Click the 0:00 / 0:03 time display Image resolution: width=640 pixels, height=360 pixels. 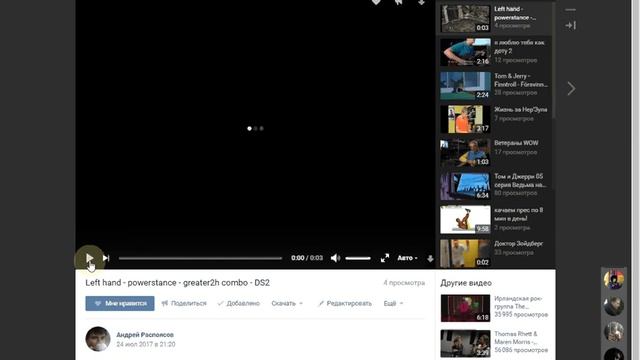pyautogui.click(x=307, y=258)
